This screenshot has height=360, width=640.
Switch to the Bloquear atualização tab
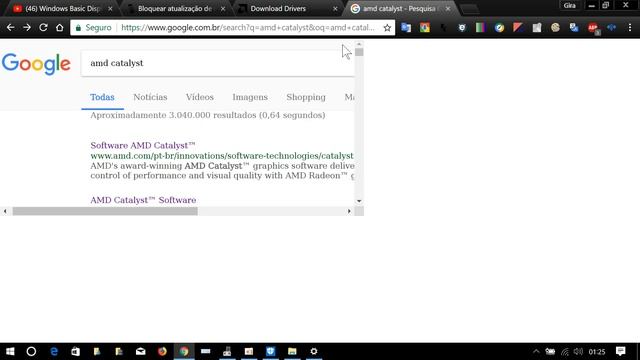pyautogui.click(x=175, y=9)
